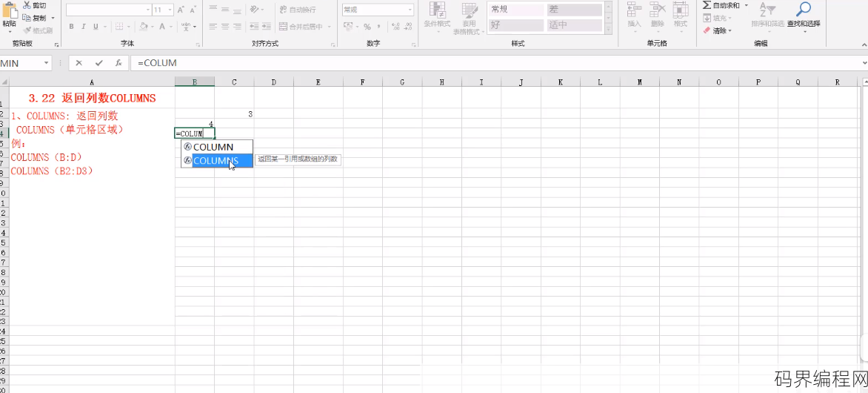Viewport: 868px width, 393px height.
Task: Click the Fill Color bucket icon
Action: click(x=144, y=27)
